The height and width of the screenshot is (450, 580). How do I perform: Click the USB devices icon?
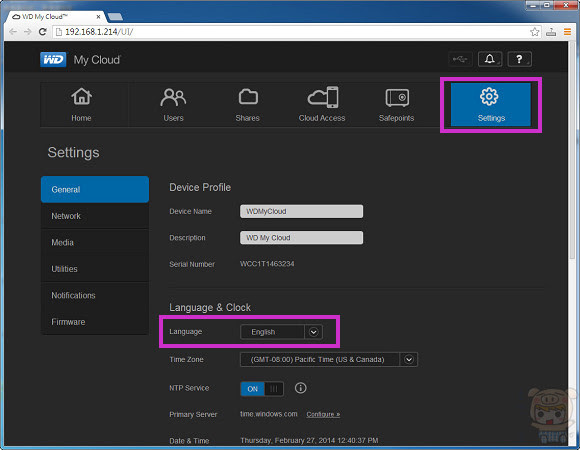[x=460, y=59]
